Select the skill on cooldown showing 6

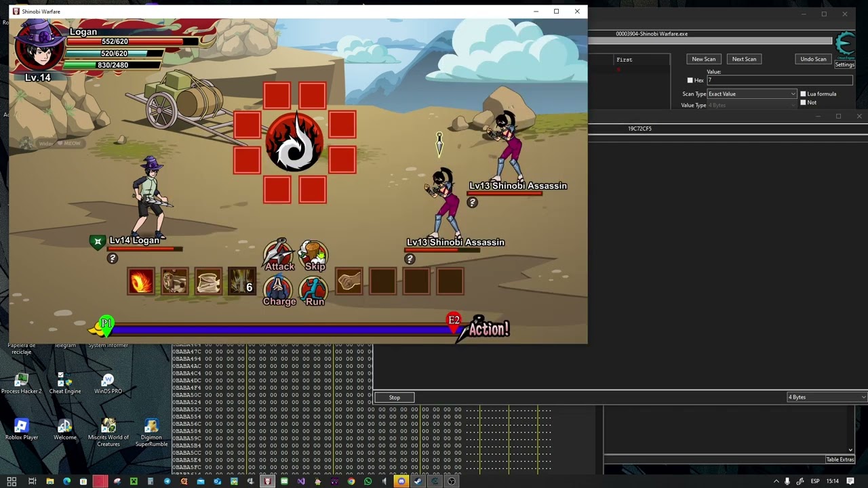coord(241,282)
